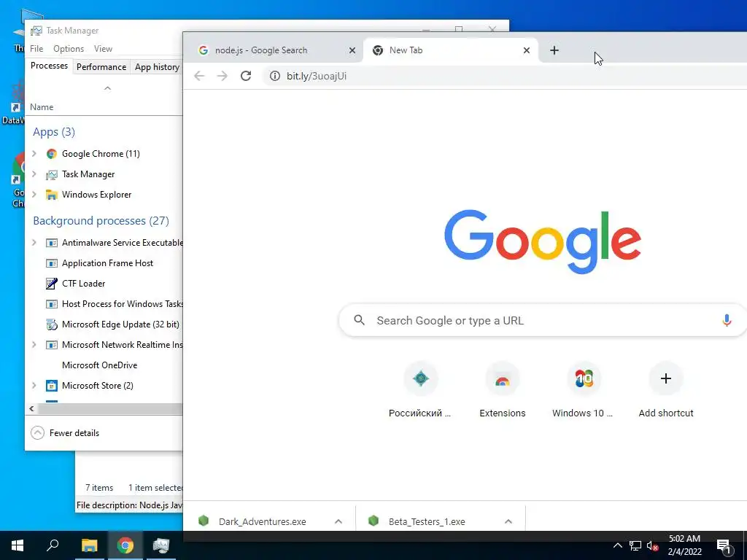Switch to the Performance tab
The height and width of the screenshot is (560, 747).
(101, 67)
